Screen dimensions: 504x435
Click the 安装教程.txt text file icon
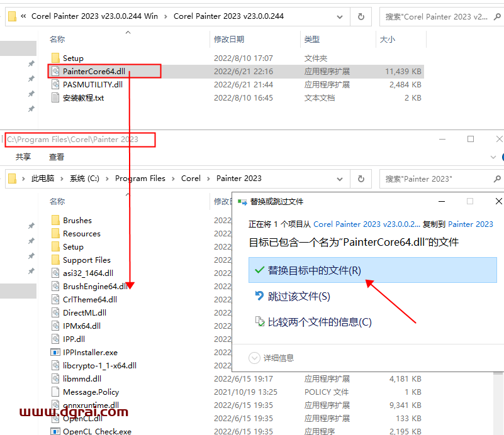(x=55, y=97)
